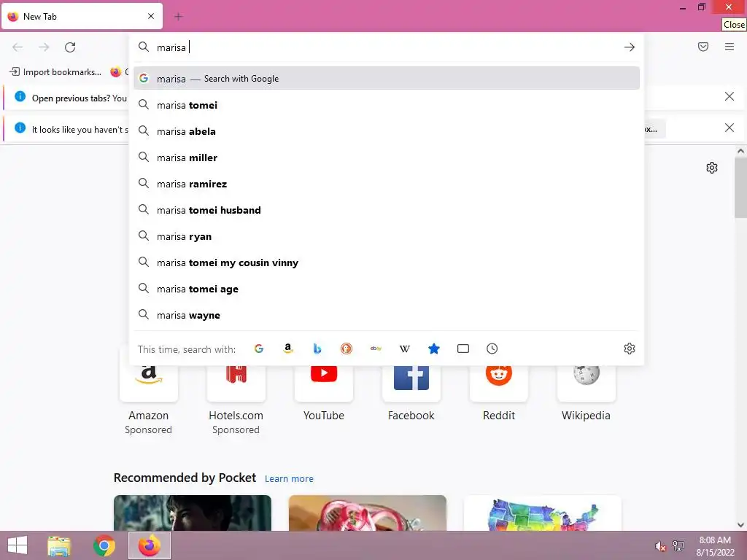Click into the address bar containing 'marisa'
This screenshot has width=747, height=560.
pos(387,47)
